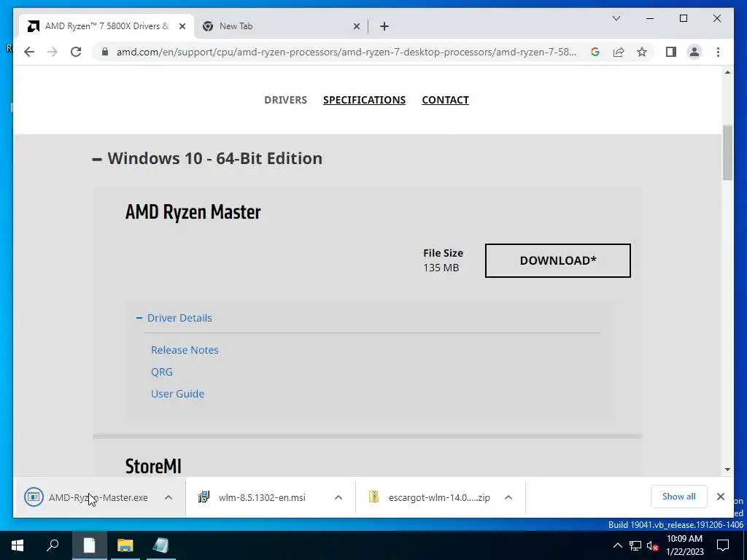
Task: Open the User Guide link
Action: click(x=178, y=394)
